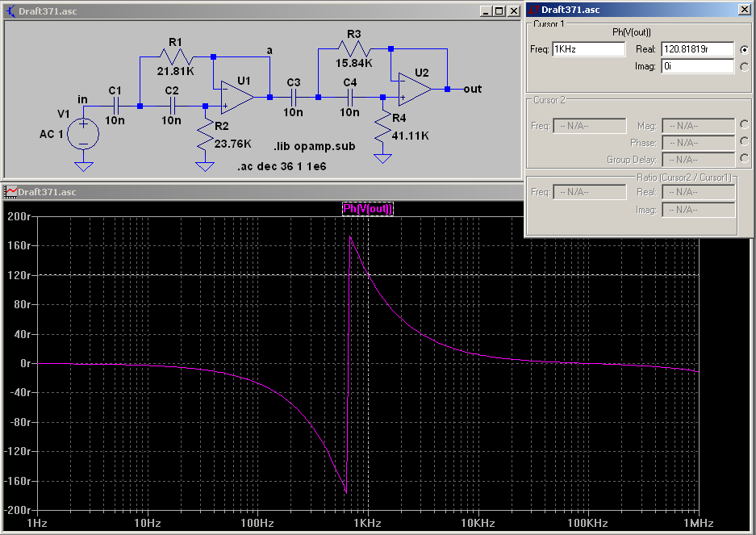
Task: Click Cursor 2 Group Delay field
Action: [x=699, y=159]
